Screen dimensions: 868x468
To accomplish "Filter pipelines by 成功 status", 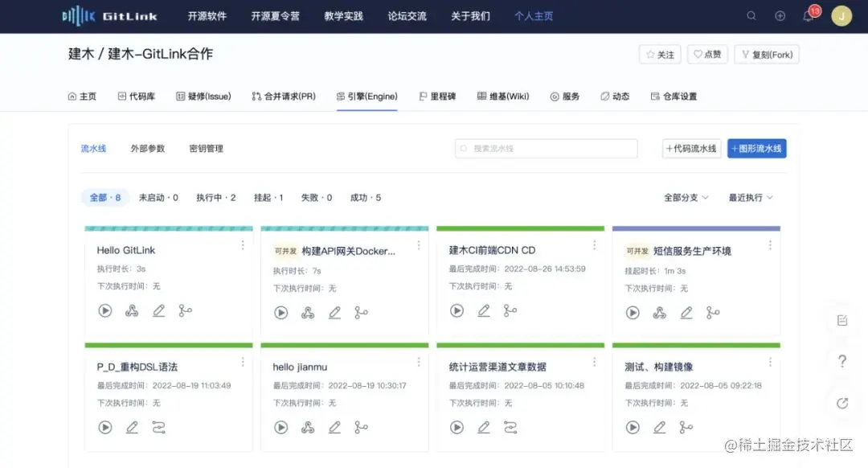I will pos(365,197).
